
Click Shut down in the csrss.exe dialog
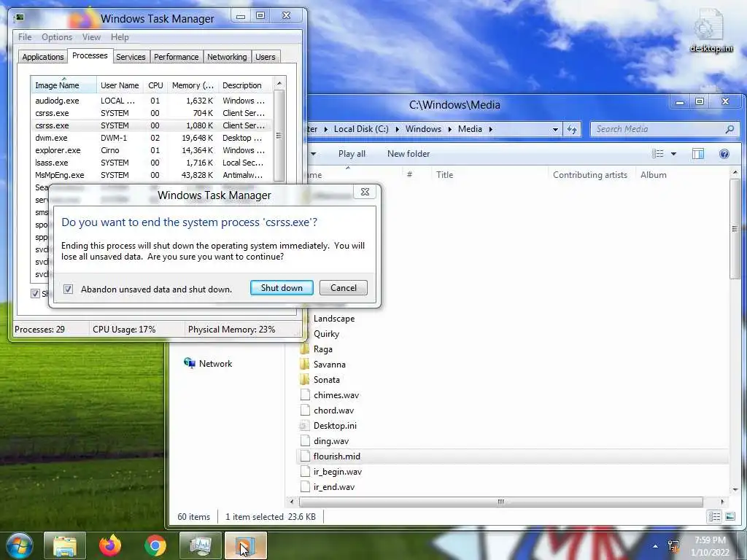(x=282, y=287)
